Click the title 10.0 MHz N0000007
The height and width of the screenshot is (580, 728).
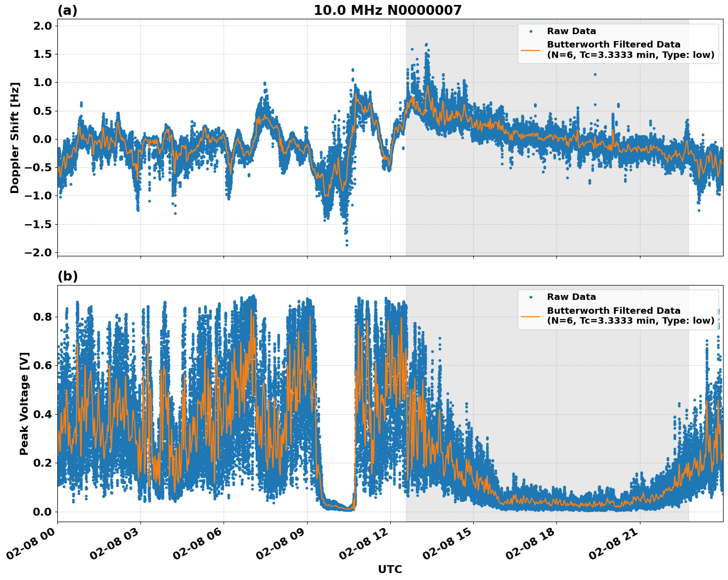tap(389, 9)
